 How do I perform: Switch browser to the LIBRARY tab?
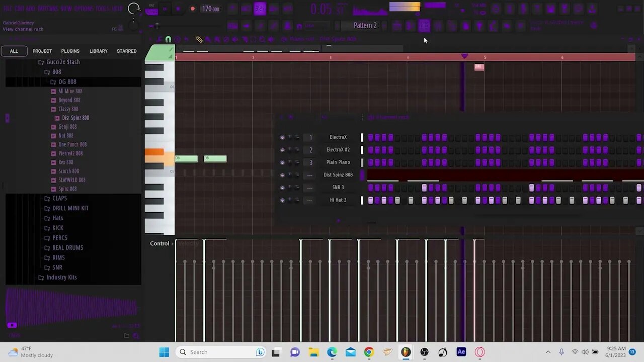(x=99, y=51)
